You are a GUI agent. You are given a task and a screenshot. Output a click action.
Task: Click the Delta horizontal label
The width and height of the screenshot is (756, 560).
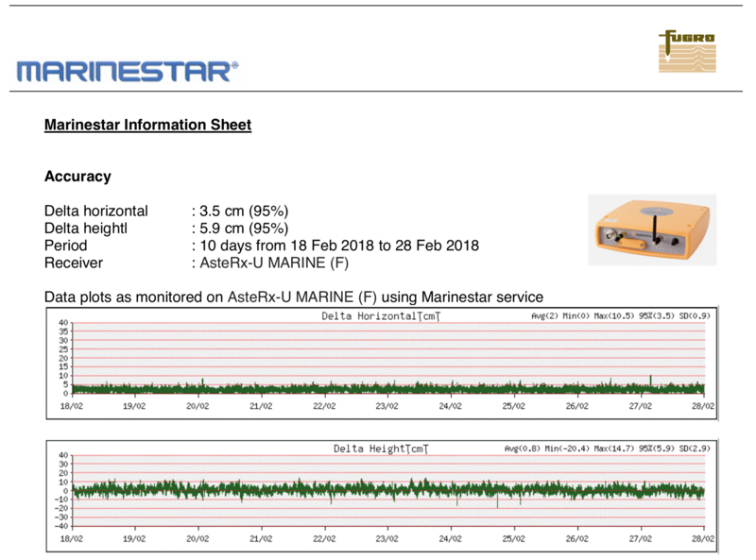pos(96,212)
